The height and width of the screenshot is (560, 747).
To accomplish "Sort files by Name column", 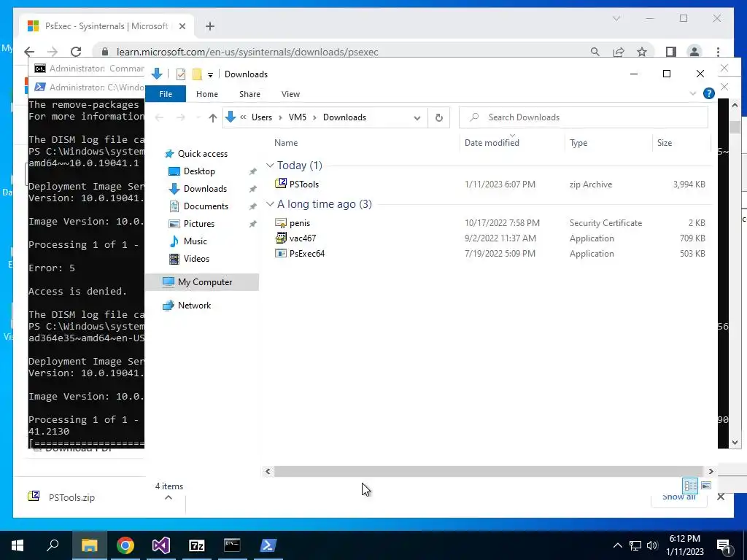I will click(x=286, y=143).
